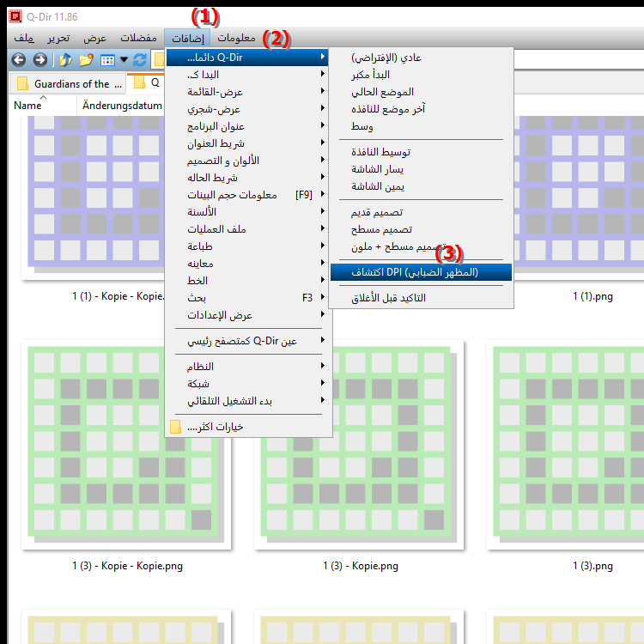Select تصميم مسطح + ملون option
Viewport: 644px width, 644px height.
pos(421,246)
